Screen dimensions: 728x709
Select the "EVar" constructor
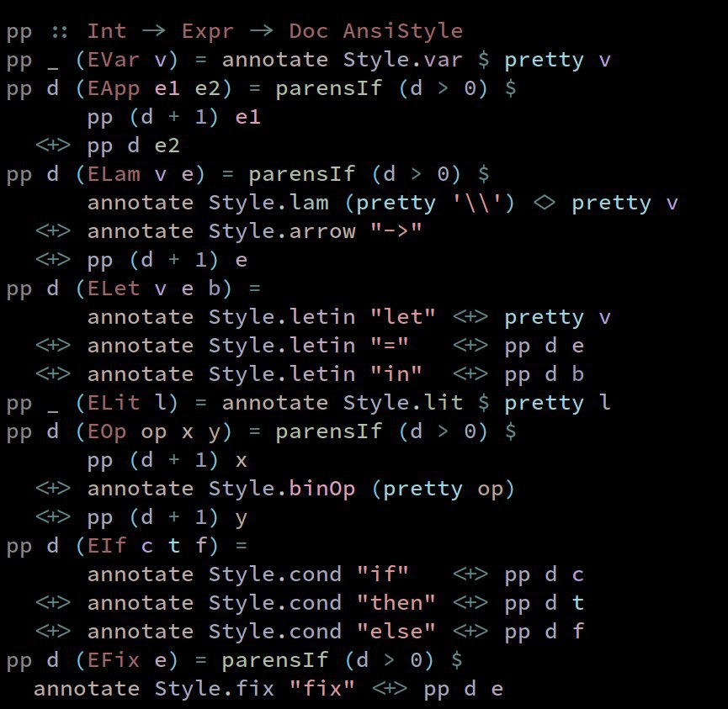[114, 60]
